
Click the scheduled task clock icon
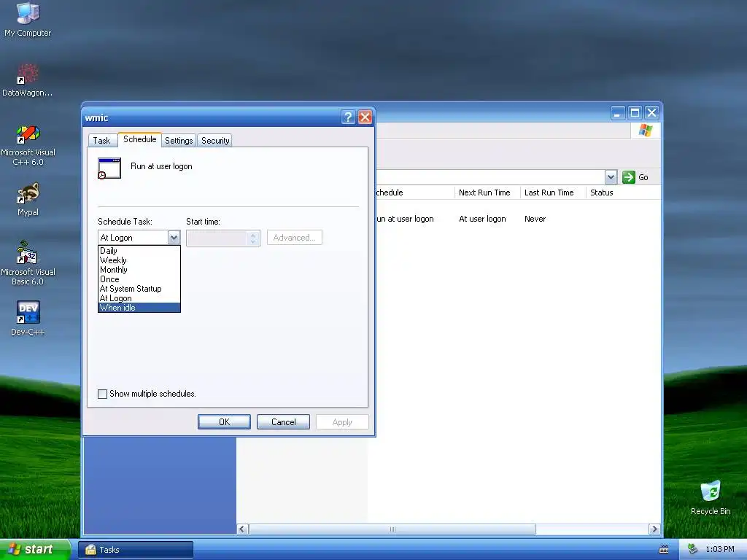tap(109, 168)
